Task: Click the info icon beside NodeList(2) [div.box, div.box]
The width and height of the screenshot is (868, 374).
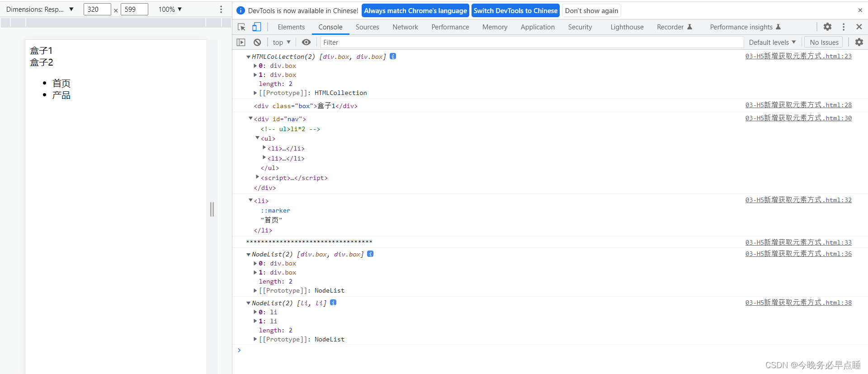Action: tap(370, 254)
